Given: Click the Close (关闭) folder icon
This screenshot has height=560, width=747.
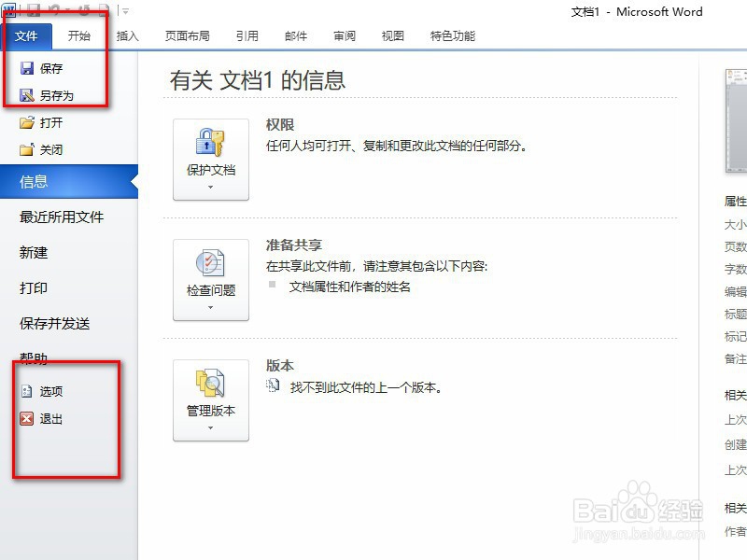Looking at the screenshot, I should [x=27, y=149].
